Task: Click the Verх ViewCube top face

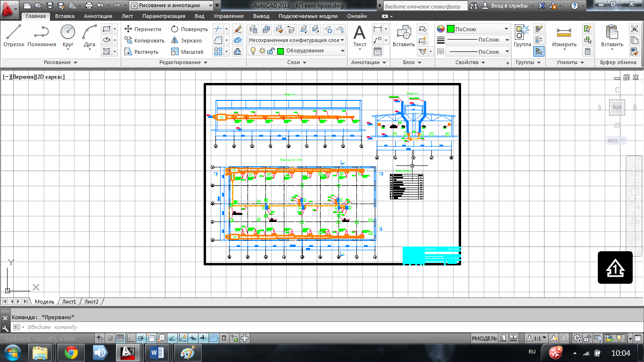Action: click(617, 107)
